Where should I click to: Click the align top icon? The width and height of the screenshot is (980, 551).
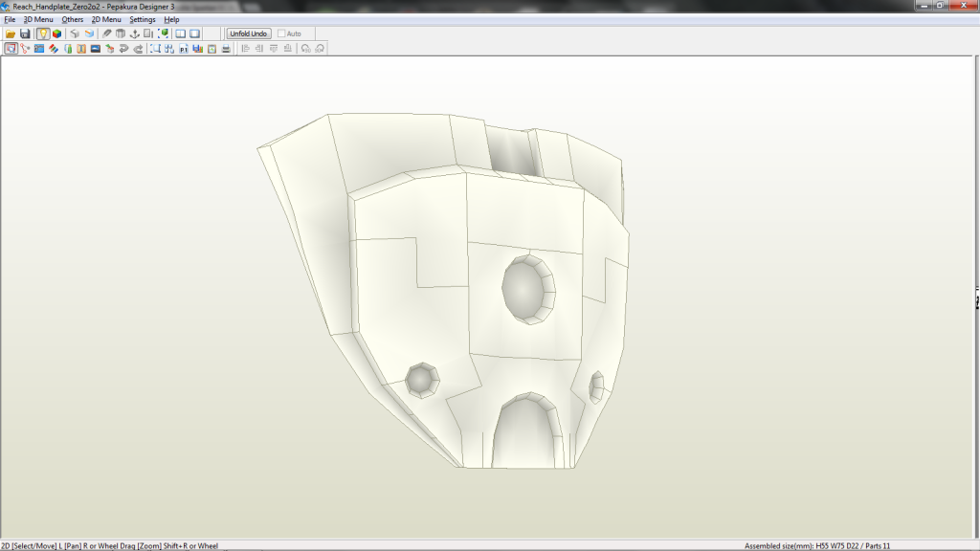(x=274, y=49)
